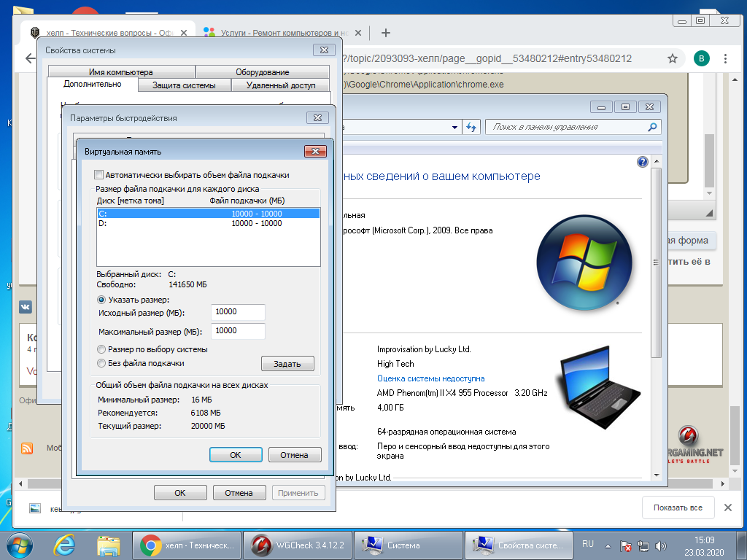Click the 'Максимальный размер' input field
Viewport: 747px width, 560px height.
238,331
